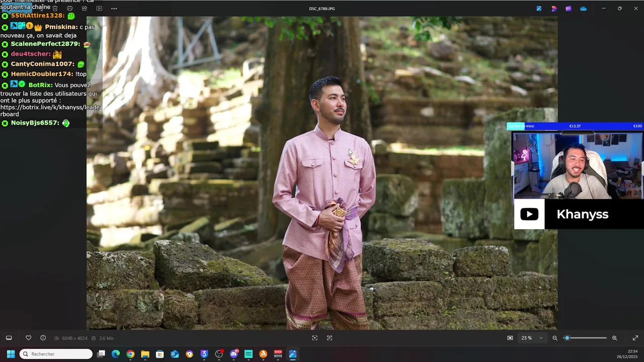Click the Rechercher taskbar search box
Screen dimensions: 644x362
[56, 354]
